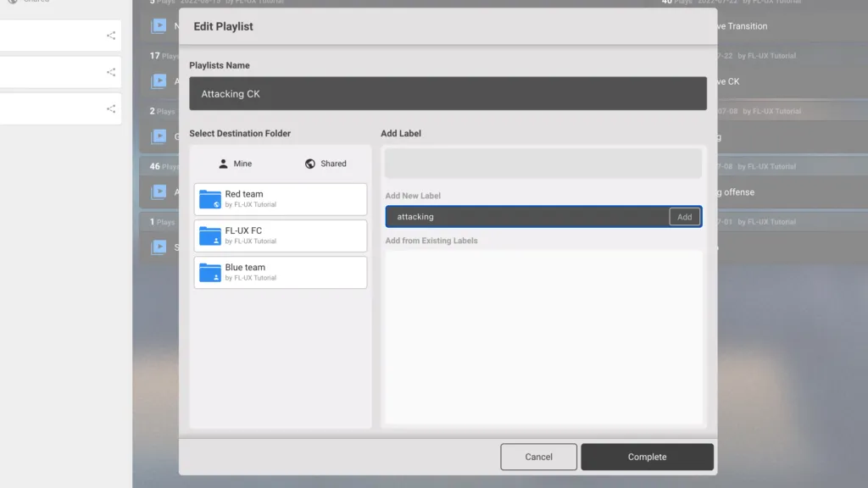Click the globe icon beside Shared

click(x=310, y=164)
